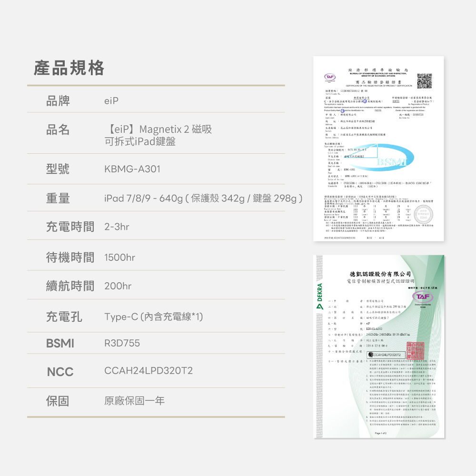Select the 重量 label
476x476 pixels.
pos(58,198)
